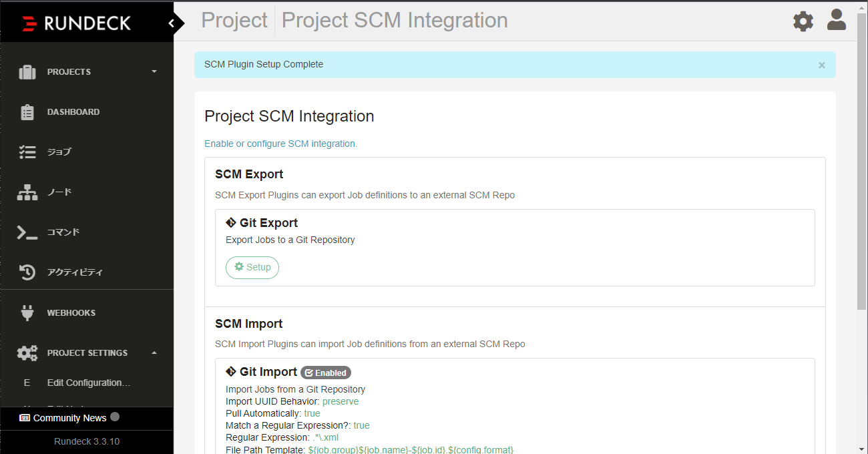Open the Community News link
Viewport: 868px width, 454px height.
[69, 418]
